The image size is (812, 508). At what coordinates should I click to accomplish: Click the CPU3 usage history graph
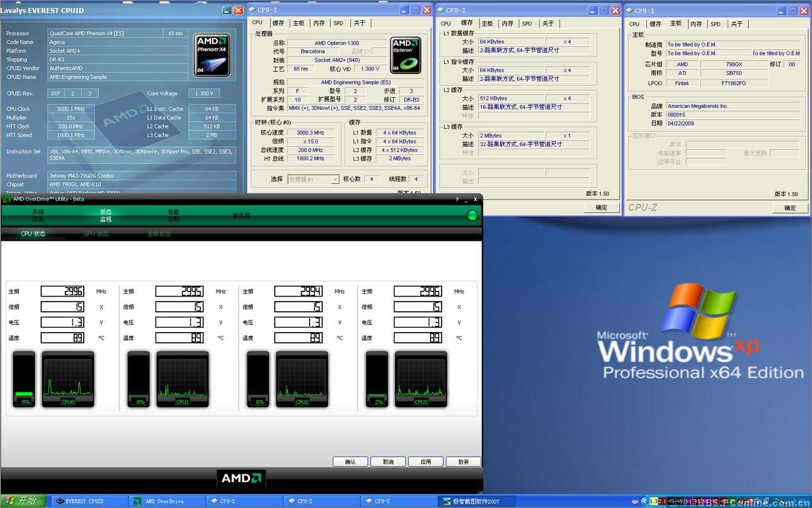pyautogui.click(x=421, y=378)
